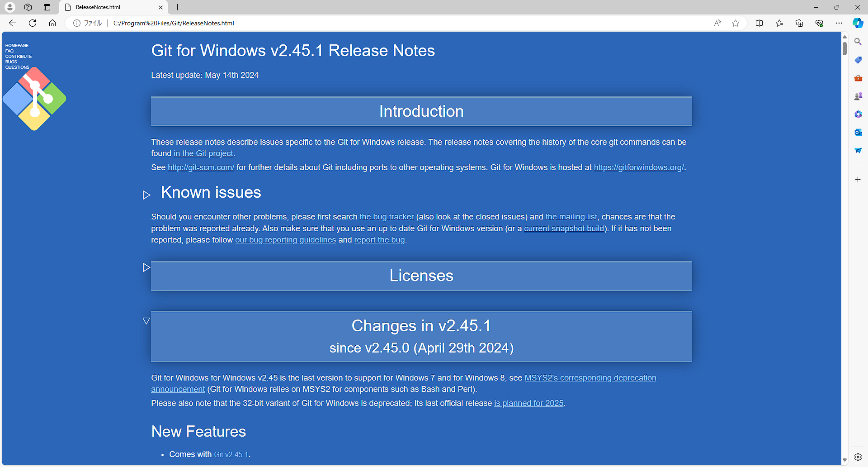Open the Shopping sidebar tool
Viewport: 868px width, 467px height.
[858, 60]
